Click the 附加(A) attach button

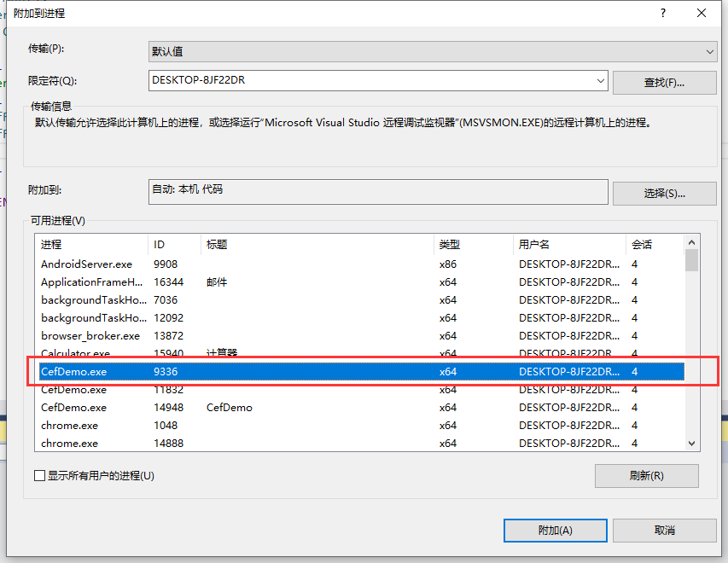pos(555,530)
